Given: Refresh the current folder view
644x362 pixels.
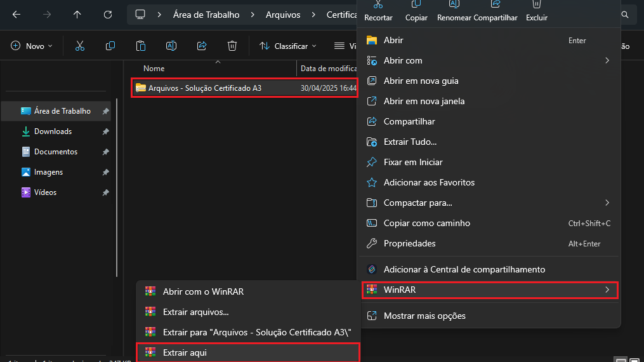Looking at the screenshot, I should pyautogui.click(x=108, y=14).
